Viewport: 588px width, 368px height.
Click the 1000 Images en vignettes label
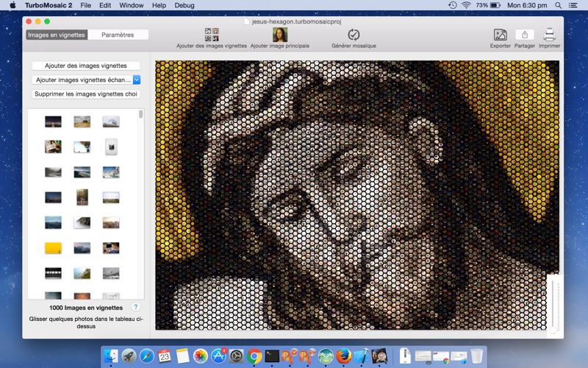click(86, 308)
